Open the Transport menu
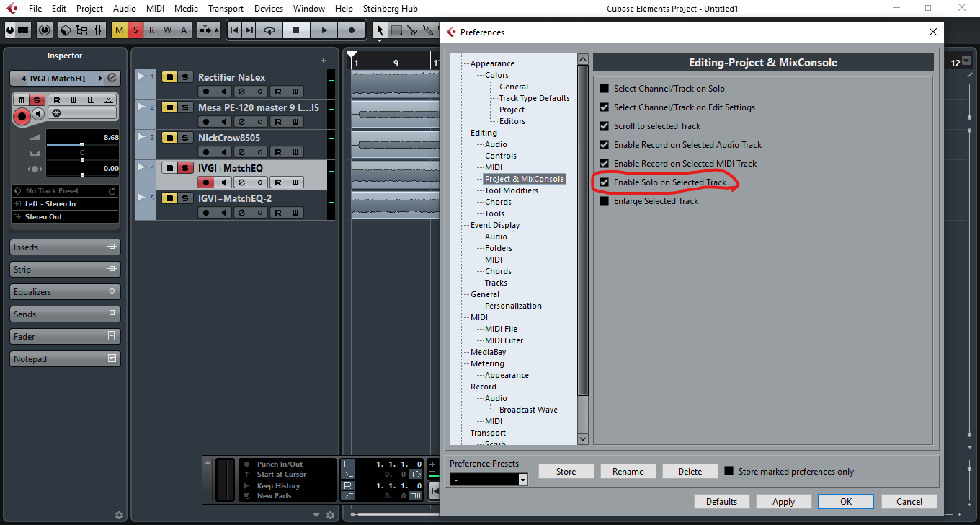Screen dimensions: 980x525 pos(226,9)
